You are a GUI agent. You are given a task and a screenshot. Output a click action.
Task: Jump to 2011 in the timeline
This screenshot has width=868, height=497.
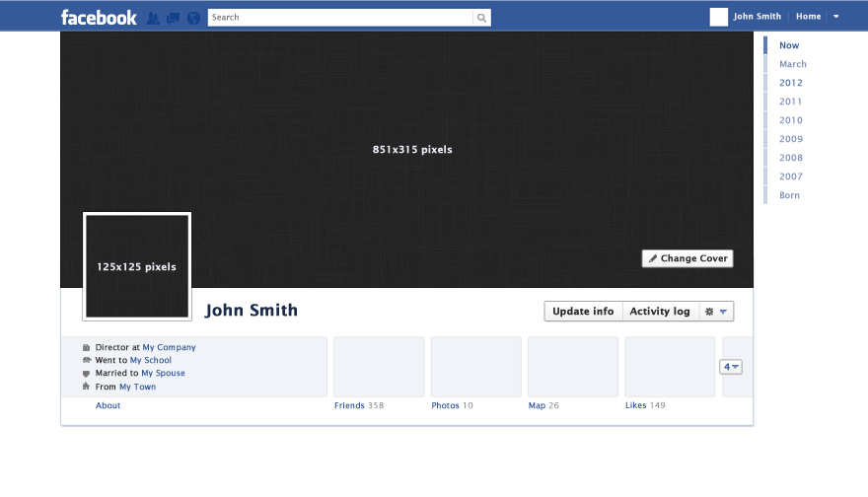(x=790, y=102)
